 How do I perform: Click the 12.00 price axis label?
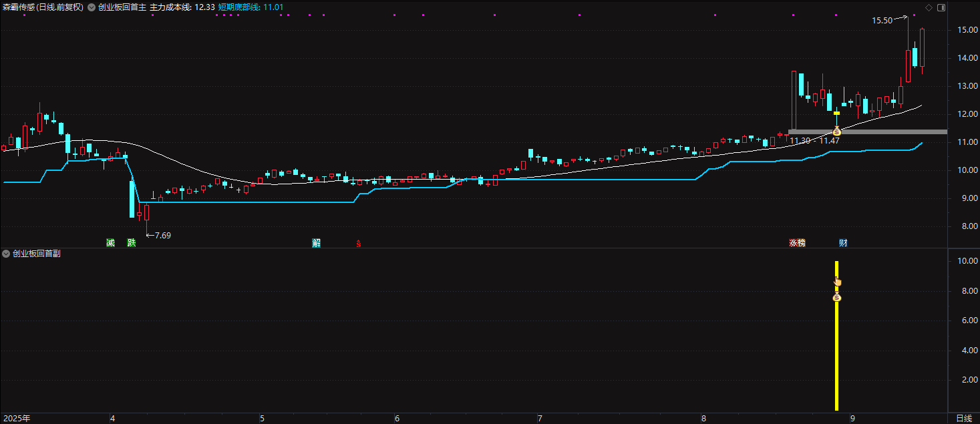pyautogui.click(x=967, y=114)
